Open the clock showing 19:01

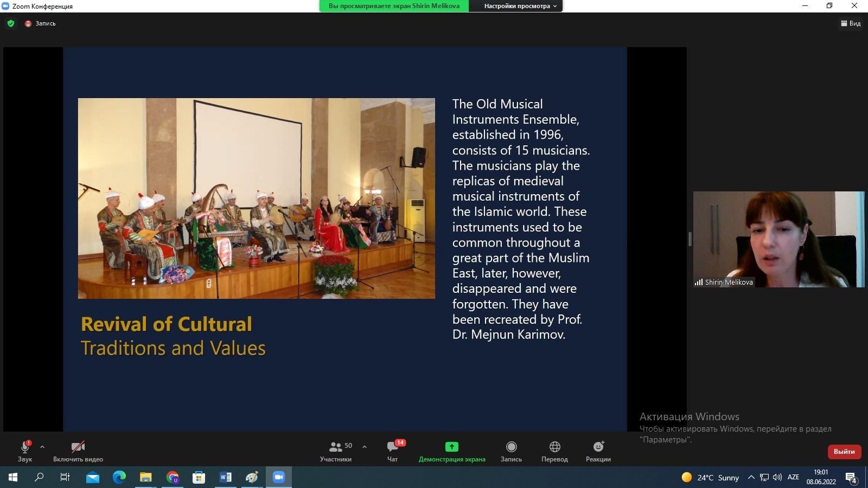[821, 477]
